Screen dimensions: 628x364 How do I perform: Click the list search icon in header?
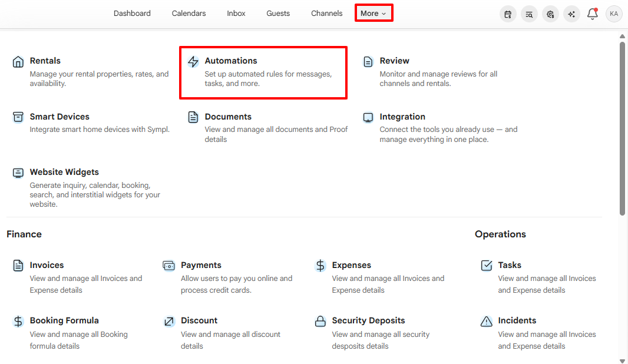coord(529,14)
